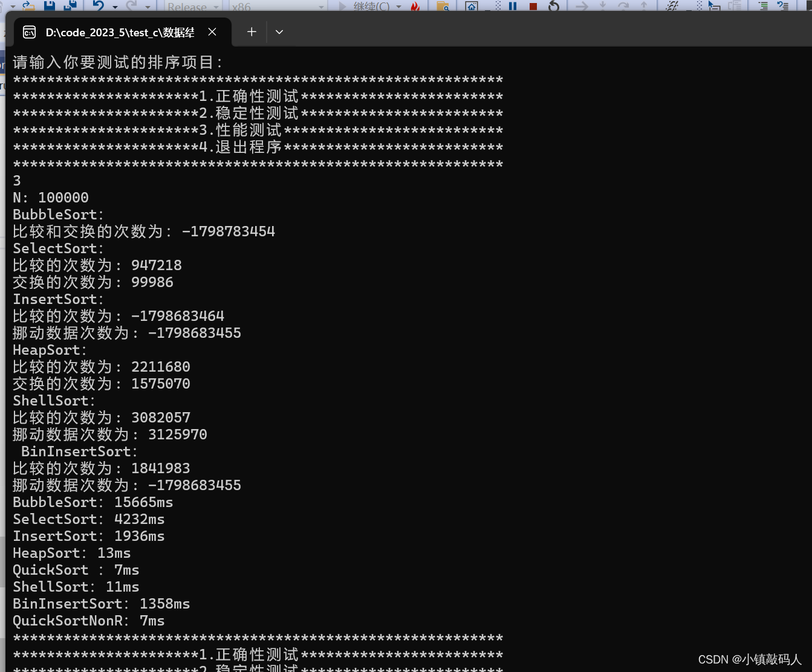The width and height of the screenshot is (812, 672).
Task: Click the Open File folder icon
Action: (x=28, y=5)
